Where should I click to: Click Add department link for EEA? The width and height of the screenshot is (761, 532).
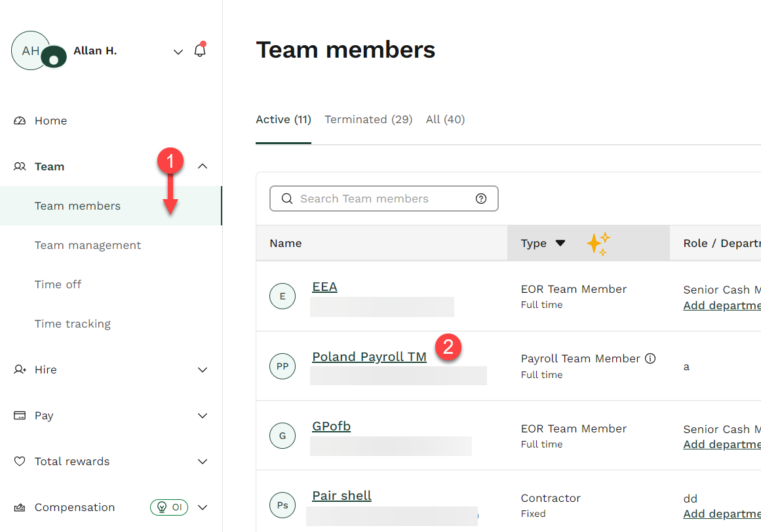(721, 305)
